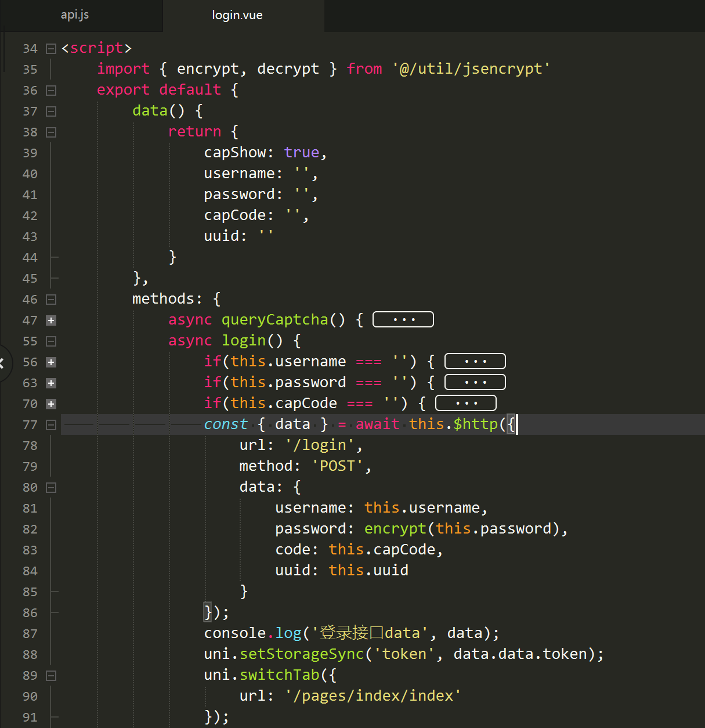Viewport: 705px width, 728px height.
Task: Click the capShow property name
Action: tap(234, 152)
